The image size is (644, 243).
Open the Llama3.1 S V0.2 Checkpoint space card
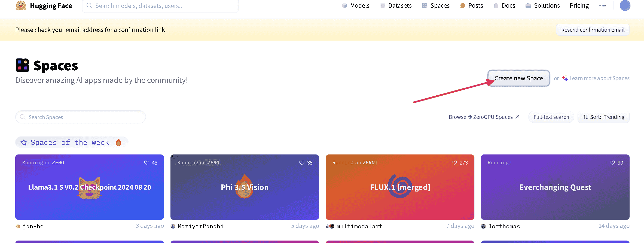[x=90, y=187]
